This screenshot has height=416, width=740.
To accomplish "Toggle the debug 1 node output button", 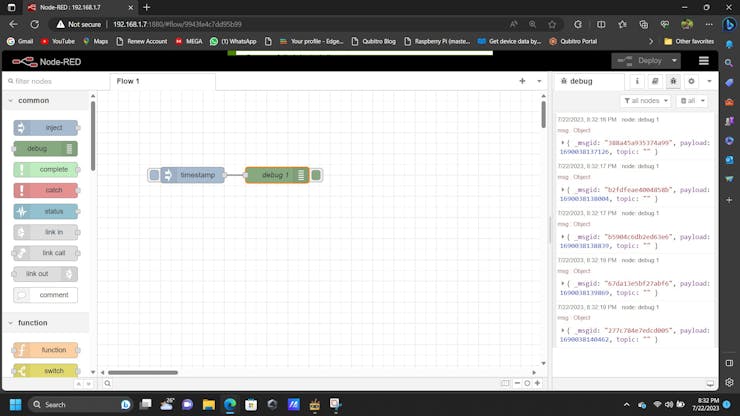I will pos(316,175).
